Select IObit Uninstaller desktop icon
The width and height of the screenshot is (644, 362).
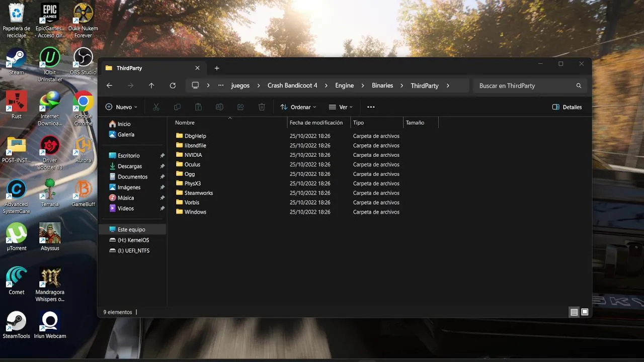[50, 65]
